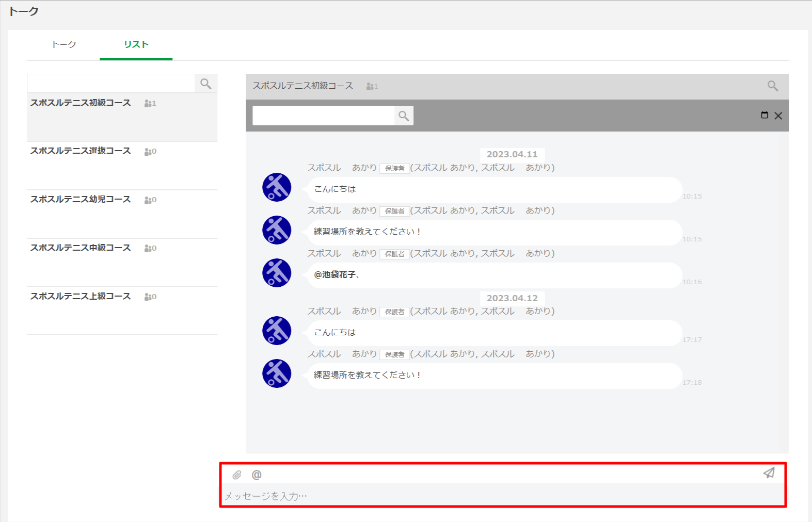
Task: Click スポスルテニス初級コース title in chat header
Action: click(x=303, y=86)
